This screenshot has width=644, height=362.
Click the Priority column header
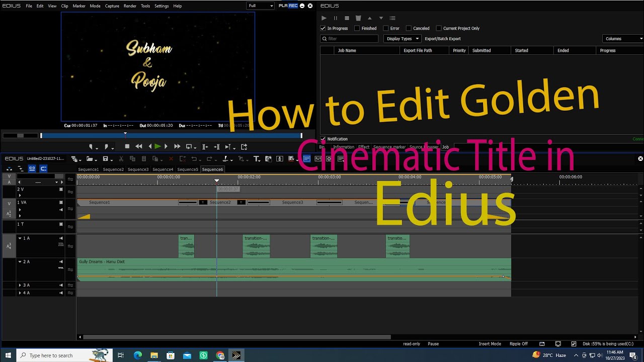(x=459, y=50)
